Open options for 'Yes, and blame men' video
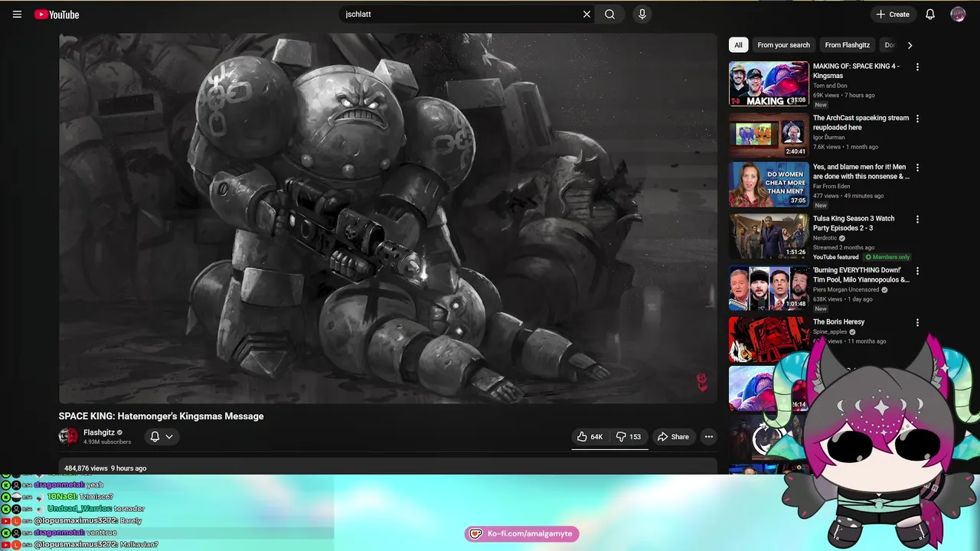The height and width of the screenshot is (551, 980). [x=917, y=168]
